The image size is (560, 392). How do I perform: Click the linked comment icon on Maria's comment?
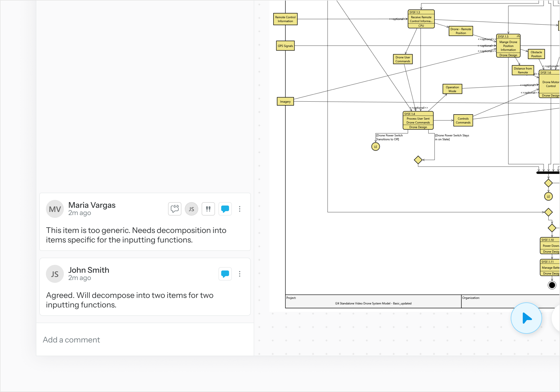click(x=174, y=209)
